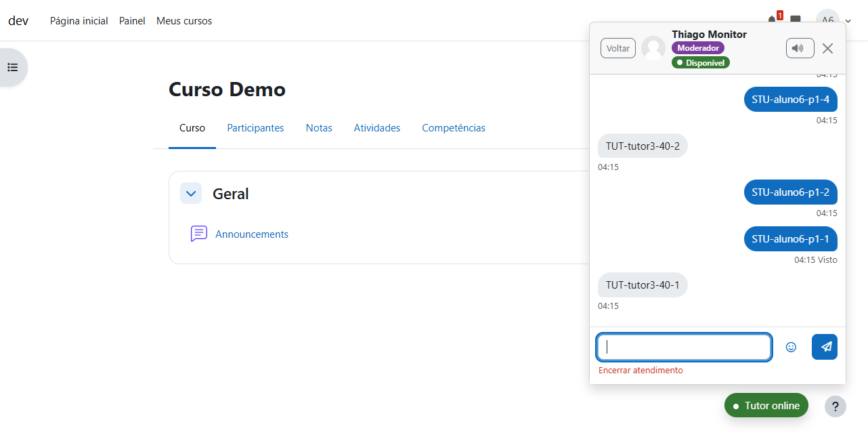Toggle chat sound notifications
The image size is (868, 439).
pyautogui.click(x=800, y=48)
